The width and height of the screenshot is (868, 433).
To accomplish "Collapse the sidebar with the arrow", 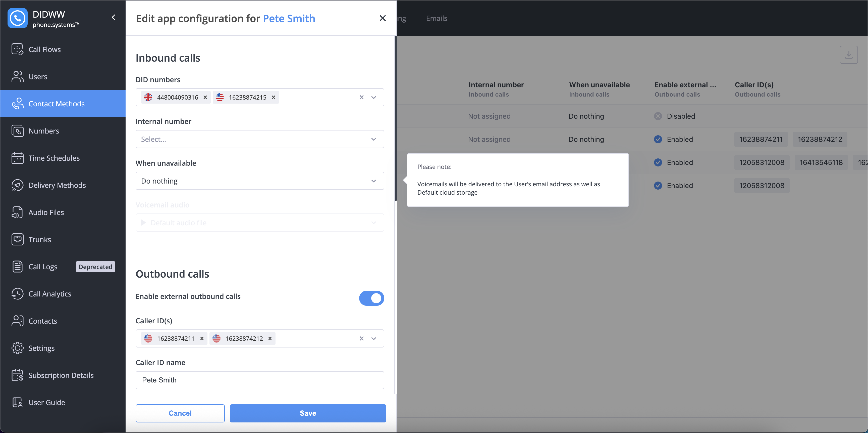I will click(x=114, y=18).
